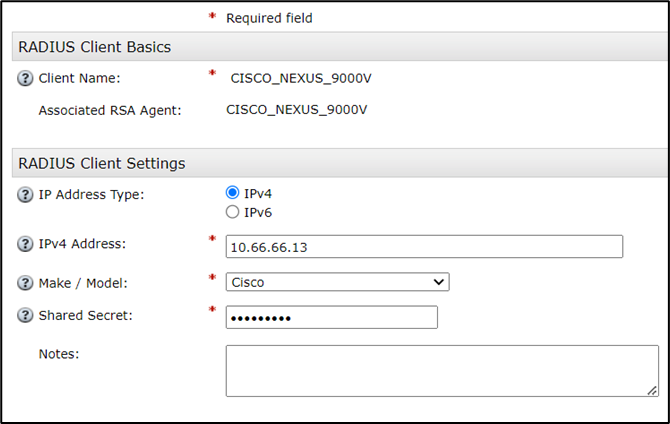Open help icon for IP Address Type
Viewport: 670px width, 424px height.
click(x=26, y=194)
